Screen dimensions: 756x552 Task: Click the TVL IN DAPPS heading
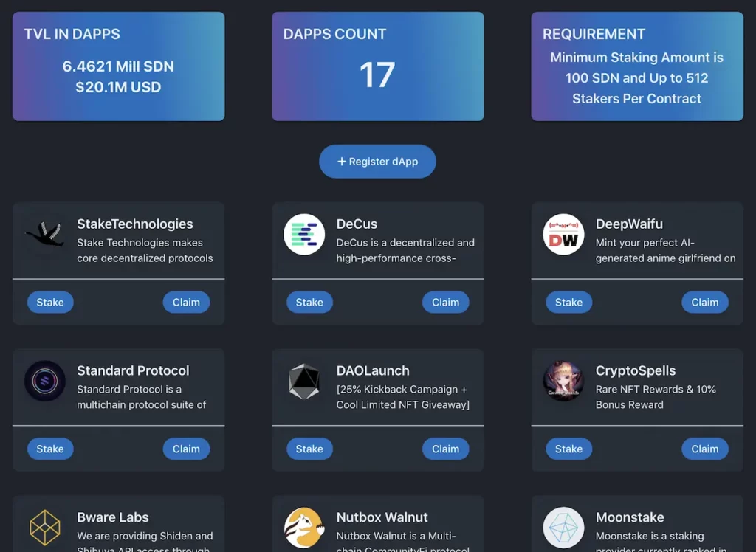click(x=72, y=34)
